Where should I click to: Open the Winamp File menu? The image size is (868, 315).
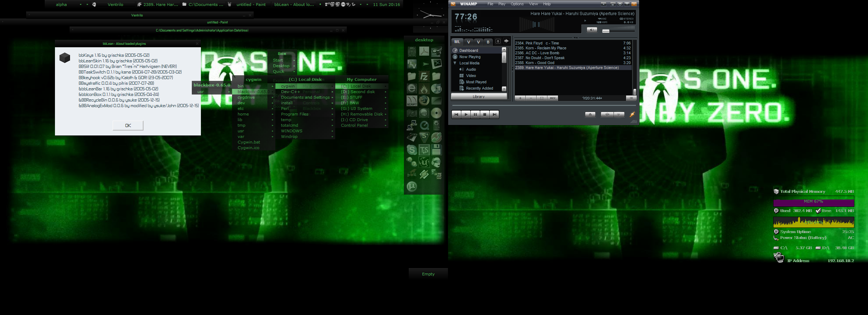click(x=490, y=4)
